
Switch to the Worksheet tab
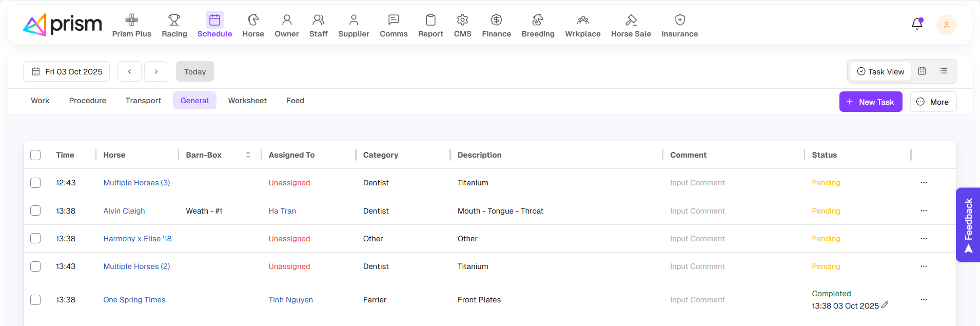[x=247, y=101]
